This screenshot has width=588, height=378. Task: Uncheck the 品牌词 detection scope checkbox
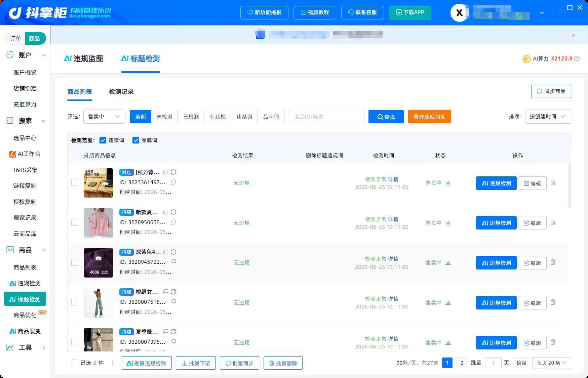(136, 140)
